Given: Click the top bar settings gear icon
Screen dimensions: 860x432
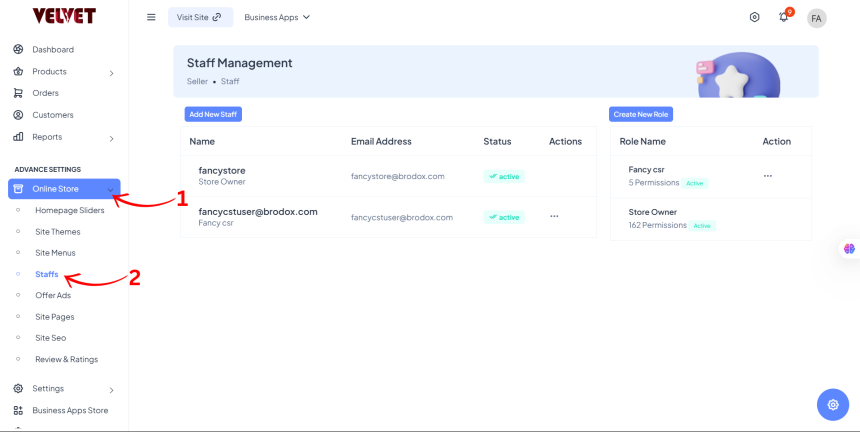Looking at the screenshot, I should point(755,17).
